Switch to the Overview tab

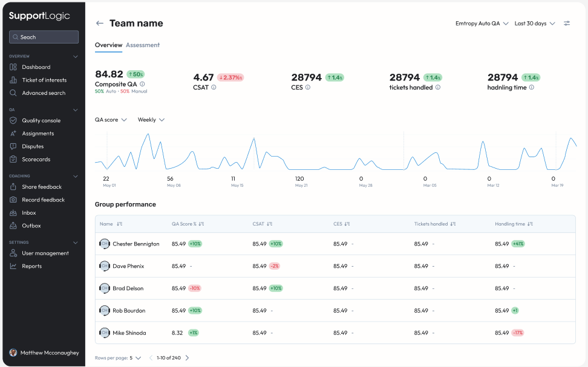tap(108, 45)
